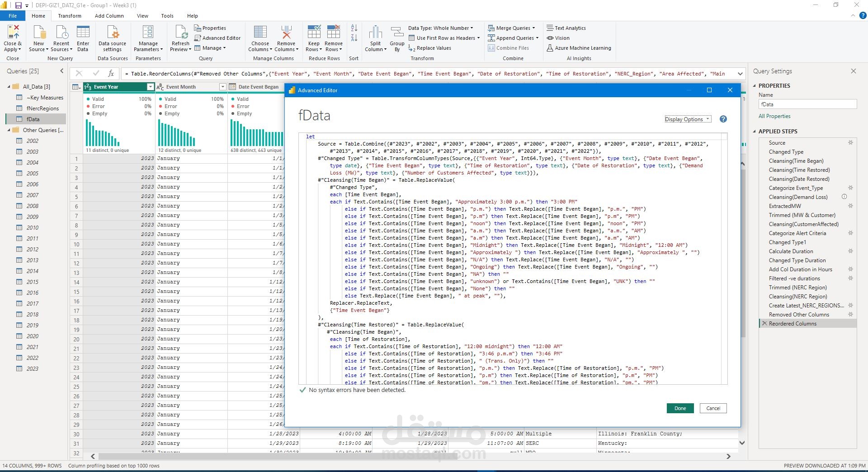
Task: Open the New Source icon
Action: 39,33
